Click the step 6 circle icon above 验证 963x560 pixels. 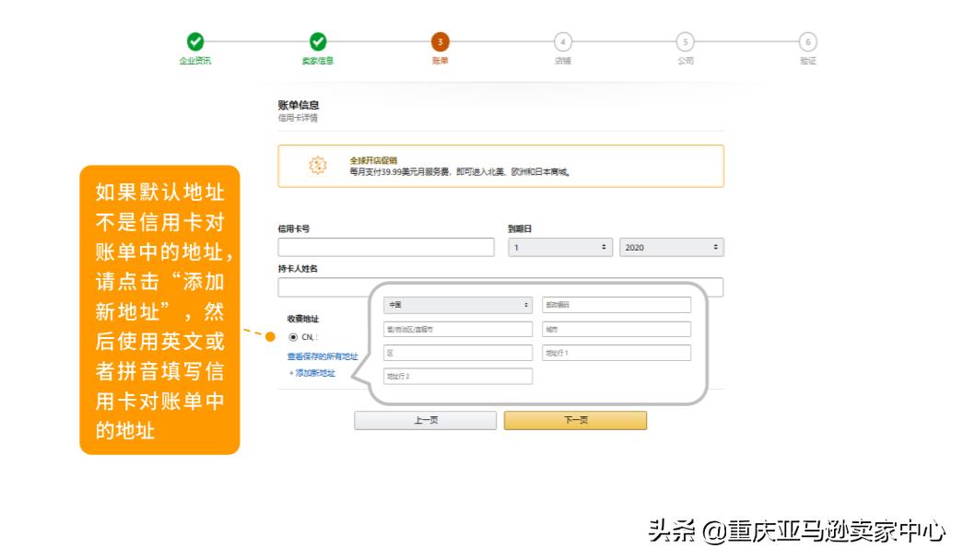[x=808, y=41]
